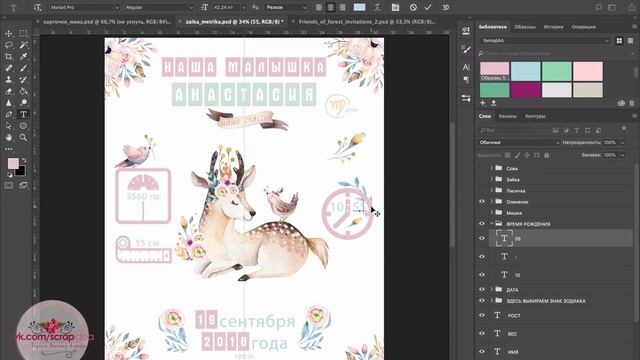Select the Sharpen tool

(x=9, y=103)
